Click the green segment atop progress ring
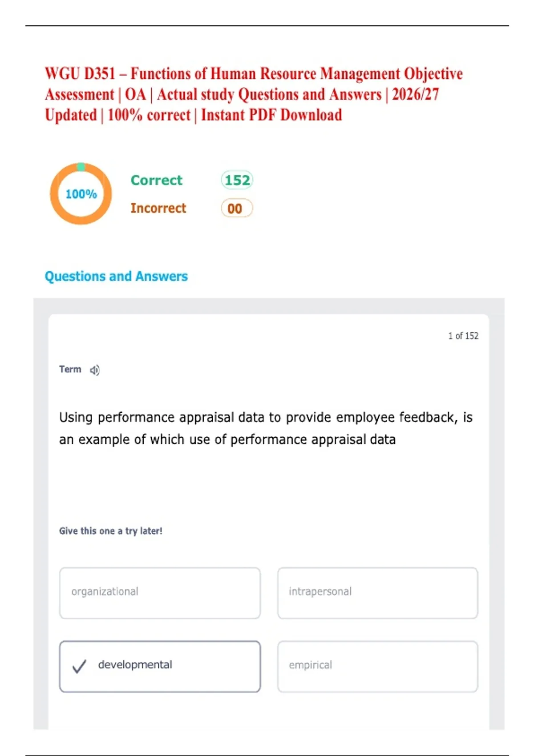534x756 pixels. [81, 167]
